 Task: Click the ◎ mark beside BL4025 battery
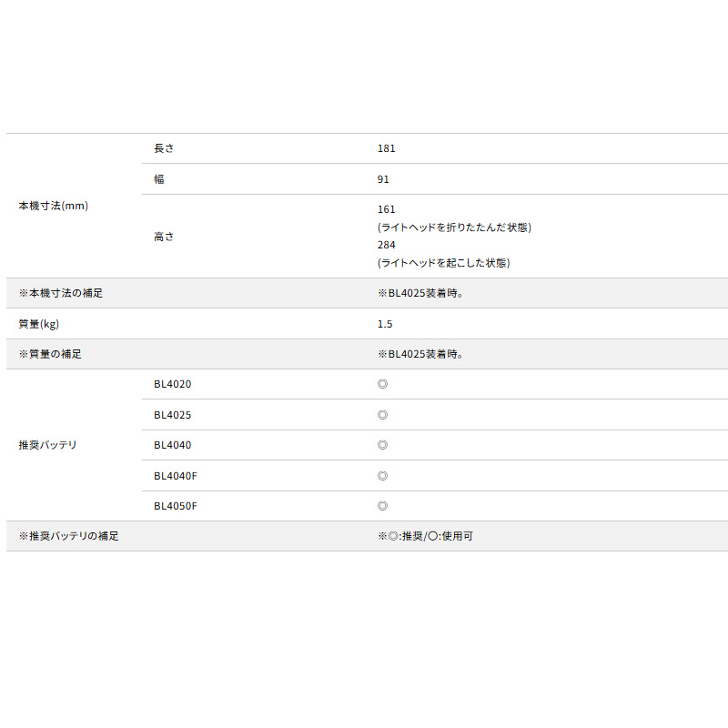point(382,415)
